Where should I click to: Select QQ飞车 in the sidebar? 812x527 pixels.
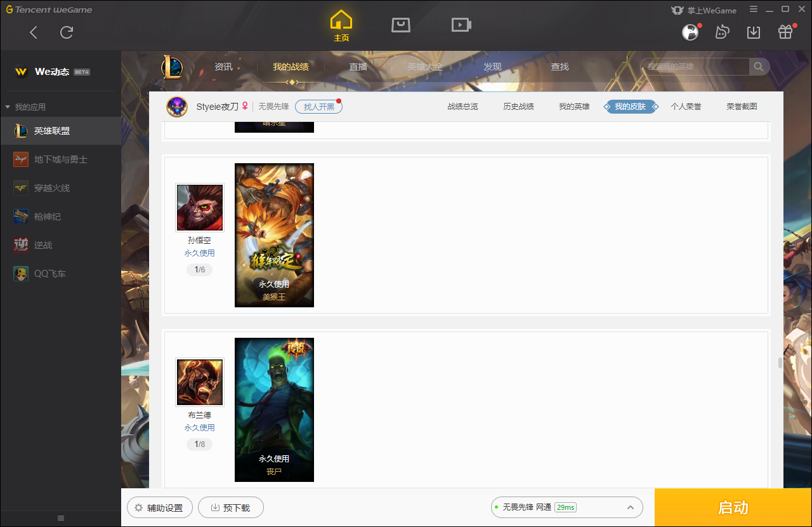pyautogui.click(x=60, y=274)
